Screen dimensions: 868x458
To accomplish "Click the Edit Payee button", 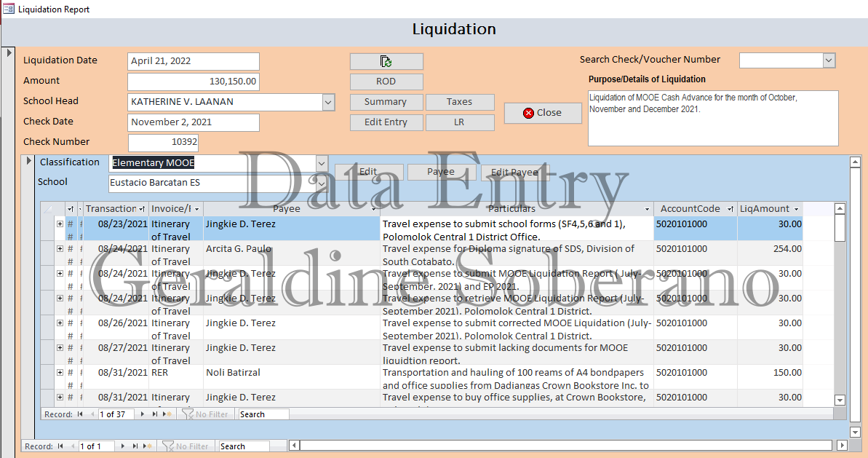I will [x=515, y=173].
